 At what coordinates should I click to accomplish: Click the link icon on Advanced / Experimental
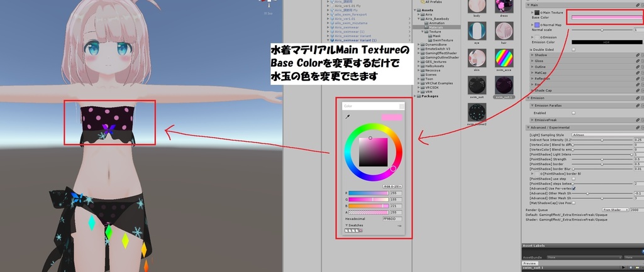638,128
